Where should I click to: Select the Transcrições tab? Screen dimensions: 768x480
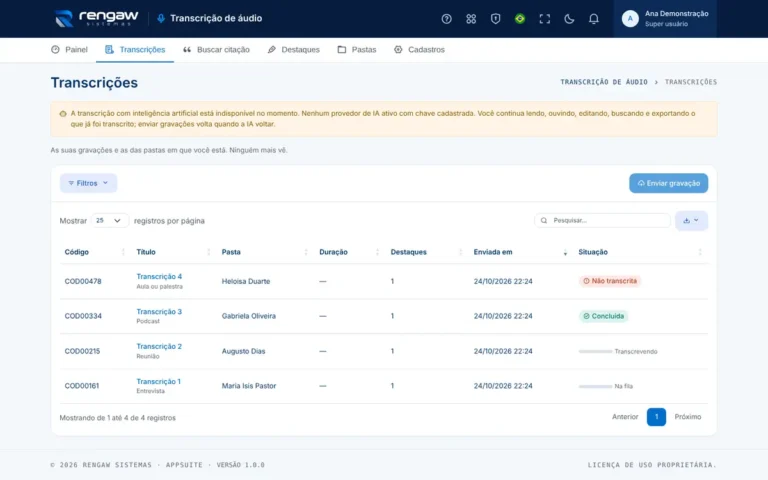[x=135, y=49]
